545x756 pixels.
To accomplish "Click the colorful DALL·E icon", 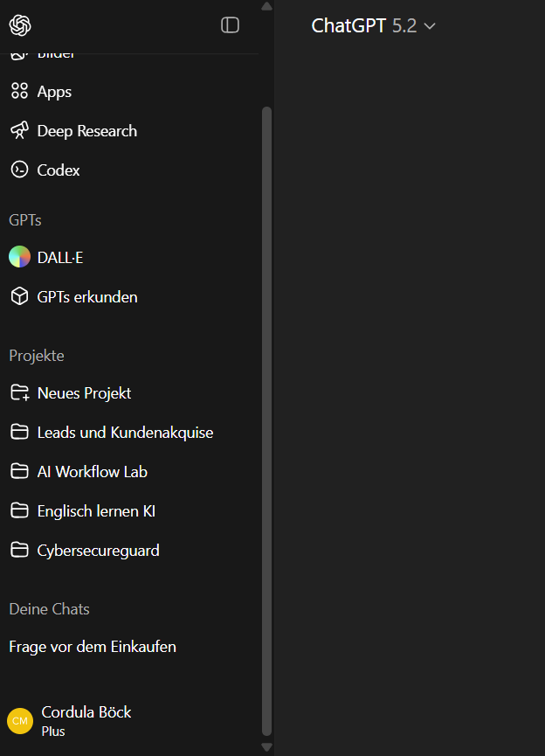I will [19, 256].
